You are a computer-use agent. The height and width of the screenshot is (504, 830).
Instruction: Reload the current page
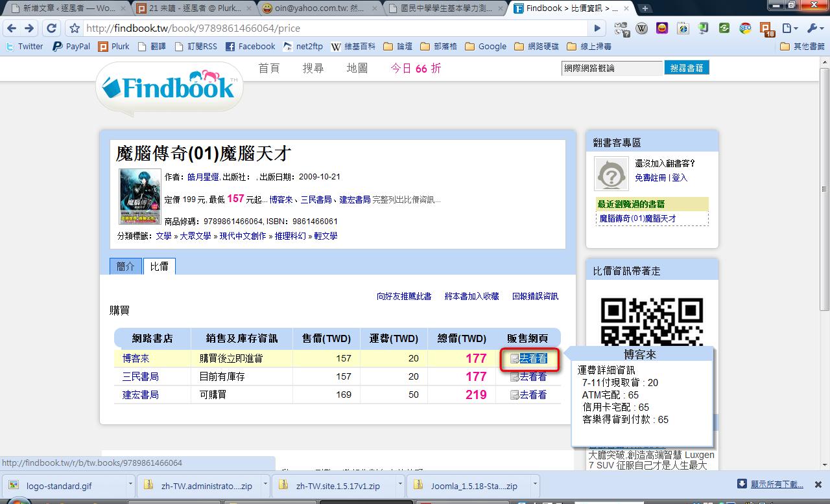click(x=51, y=29)
